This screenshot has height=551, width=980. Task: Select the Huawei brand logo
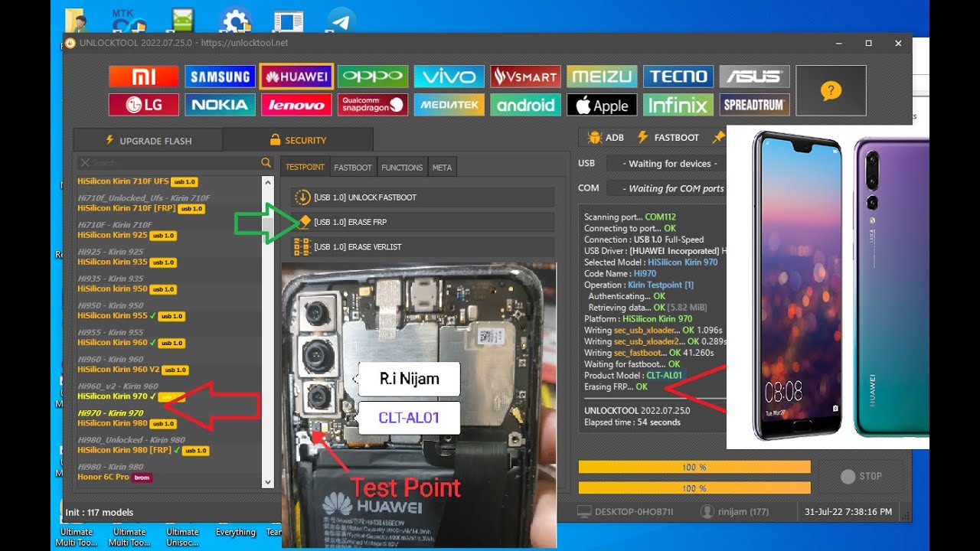[296, 77]
